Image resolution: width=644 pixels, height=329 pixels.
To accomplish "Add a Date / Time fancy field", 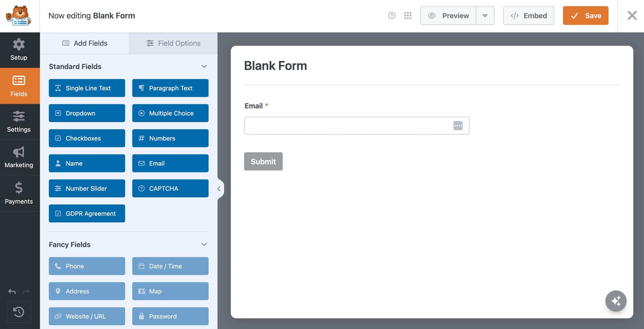I will 170,266.
